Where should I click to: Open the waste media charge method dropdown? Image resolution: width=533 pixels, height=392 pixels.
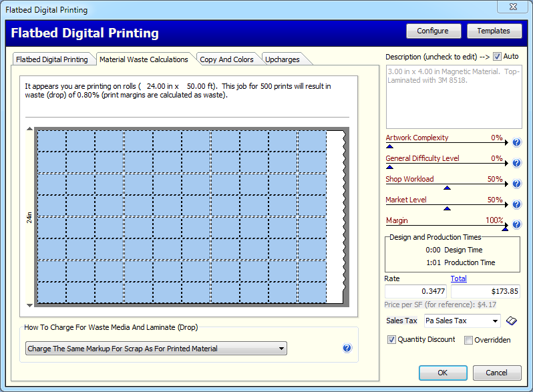coord(281,349)
